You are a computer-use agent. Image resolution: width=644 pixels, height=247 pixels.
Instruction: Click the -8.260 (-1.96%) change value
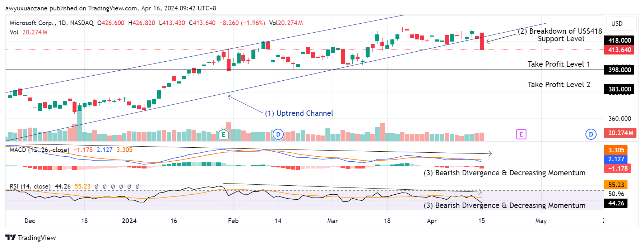tap(242, 23)
